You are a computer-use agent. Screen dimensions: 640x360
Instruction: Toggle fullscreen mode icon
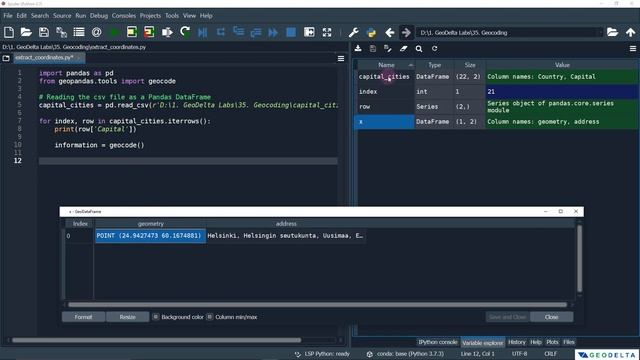coord(327,32)
